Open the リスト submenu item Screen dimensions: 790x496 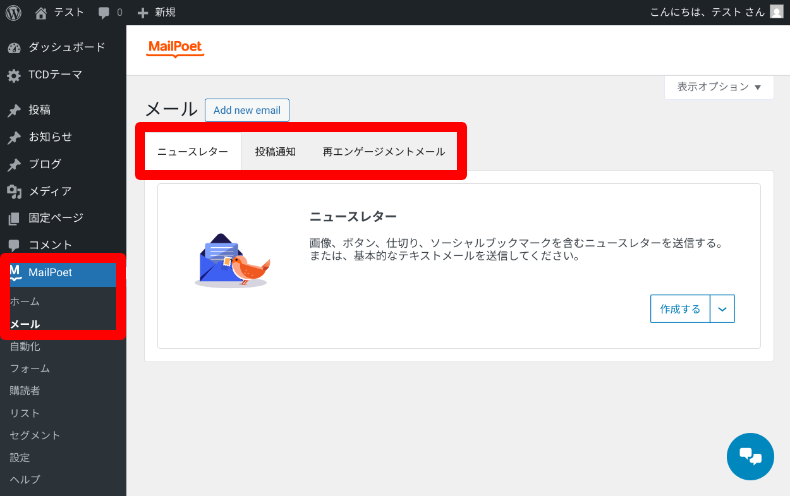[x=25, y=413]
